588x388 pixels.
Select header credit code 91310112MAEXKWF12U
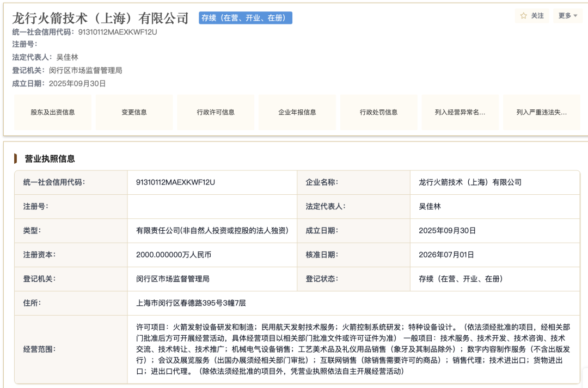click(118, 32)
